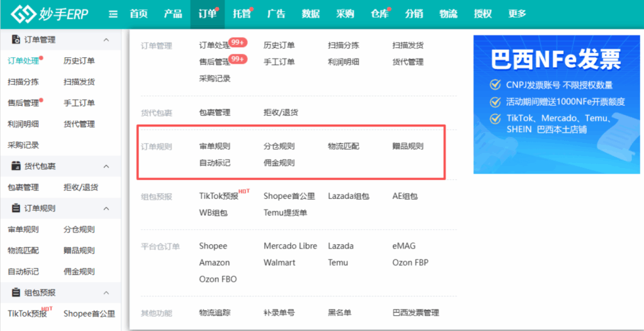The width and height of the screenshot is (644, 331).
Task: Collapse the 货代包裹 sidebar section chevron
Action: (x=106, y=166)
